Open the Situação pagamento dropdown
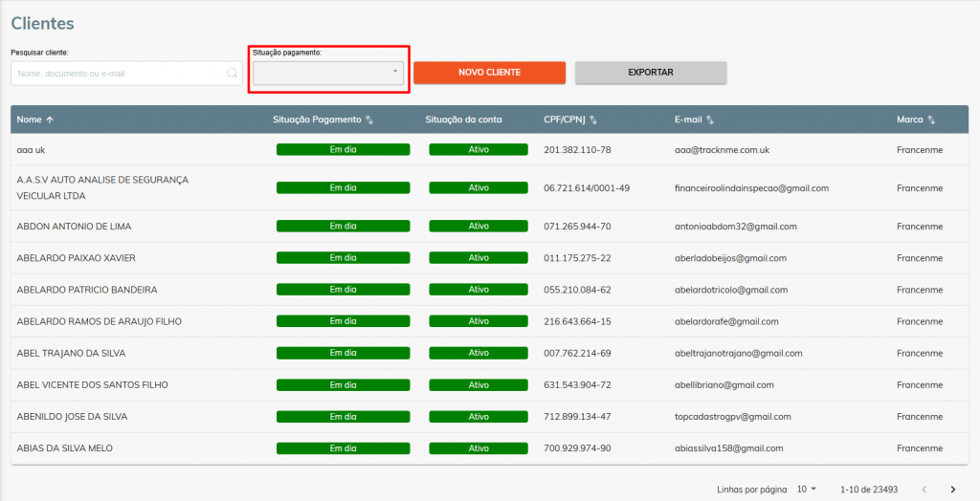This screenshot has width=980, height=501. (x=328, y=73)
